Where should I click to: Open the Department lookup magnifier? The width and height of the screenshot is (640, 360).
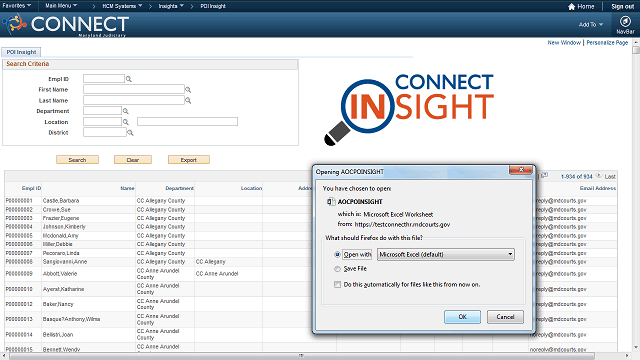pyautogui.click(x=126, y=111)
